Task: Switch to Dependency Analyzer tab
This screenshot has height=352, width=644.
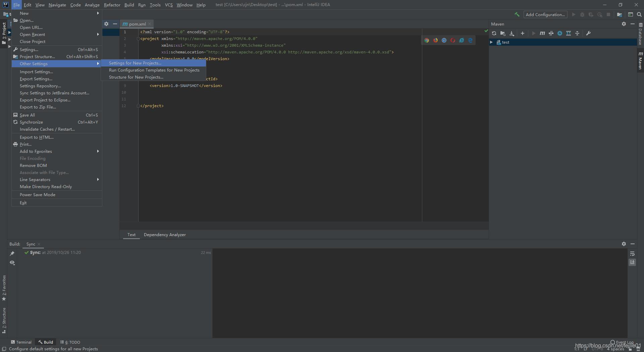Action: point(165,235)
